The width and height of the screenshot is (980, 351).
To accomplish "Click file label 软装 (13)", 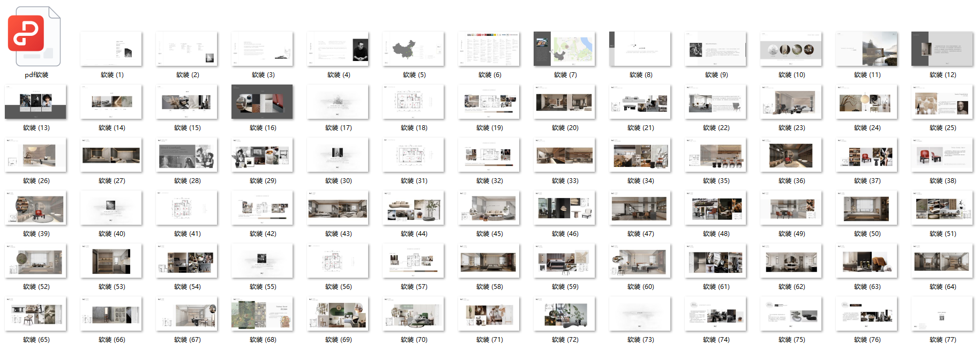I will pos(36,128).
